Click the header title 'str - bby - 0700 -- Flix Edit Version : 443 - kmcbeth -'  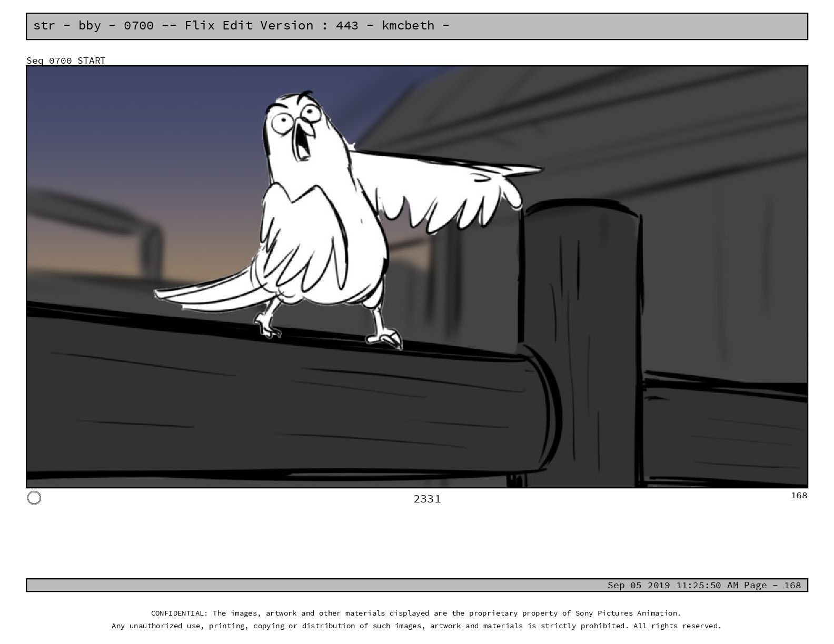click(241, 26)
